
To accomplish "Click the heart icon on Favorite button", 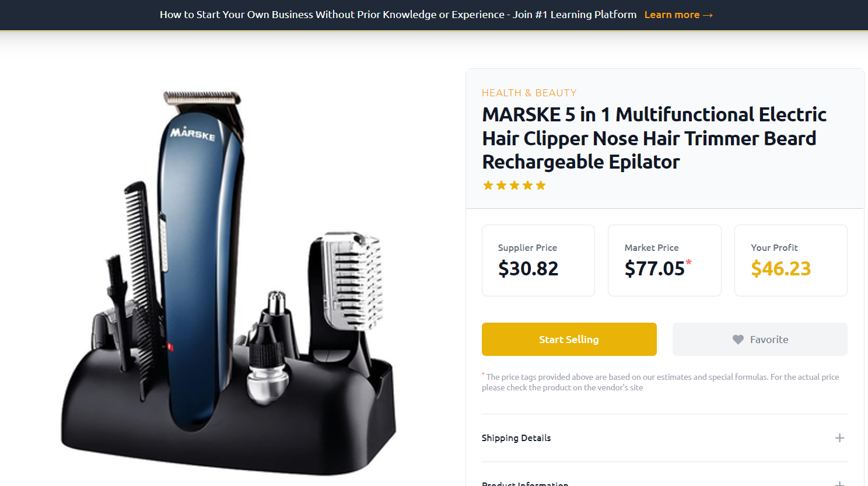I will [738, 340].
